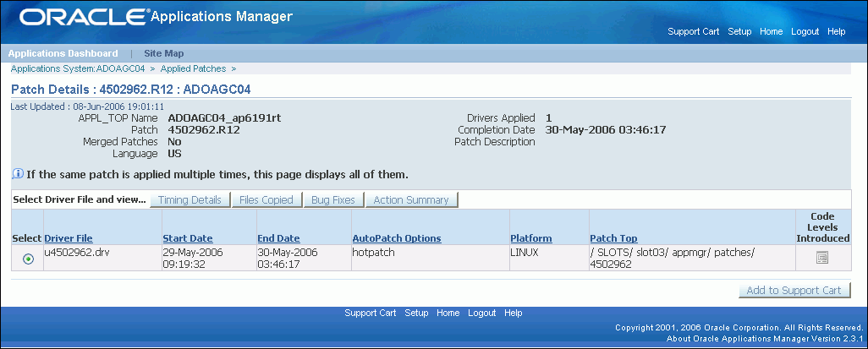Sort by AutoPatch Options column
Screen dimensions: 868x349
pos(397,238)
